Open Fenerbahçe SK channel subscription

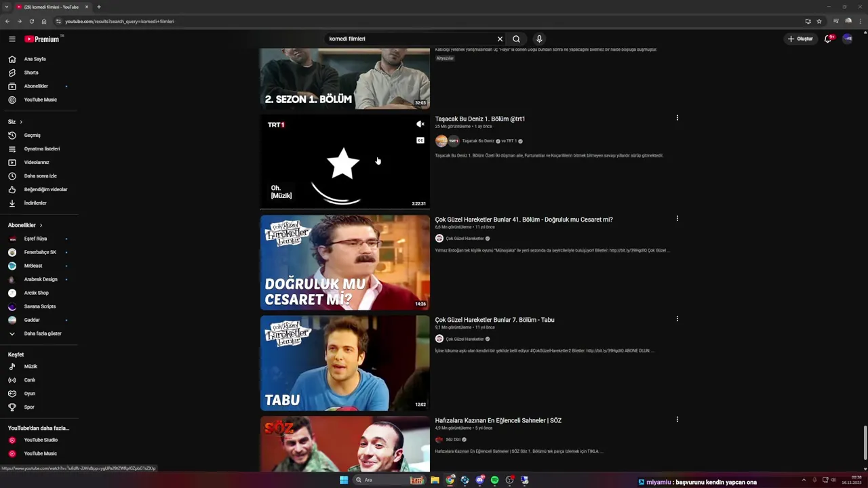pyautogui.click(x=39, y=252)
